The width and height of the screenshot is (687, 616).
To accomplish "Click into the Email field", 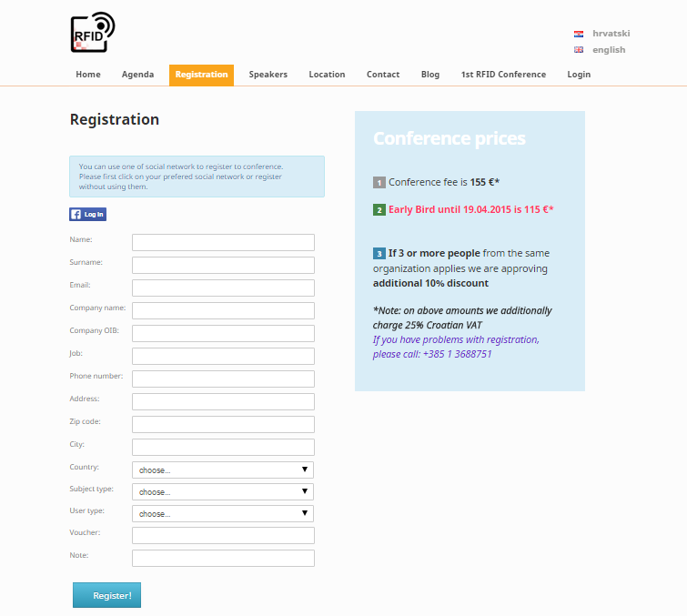I will (x=223, y=288).
